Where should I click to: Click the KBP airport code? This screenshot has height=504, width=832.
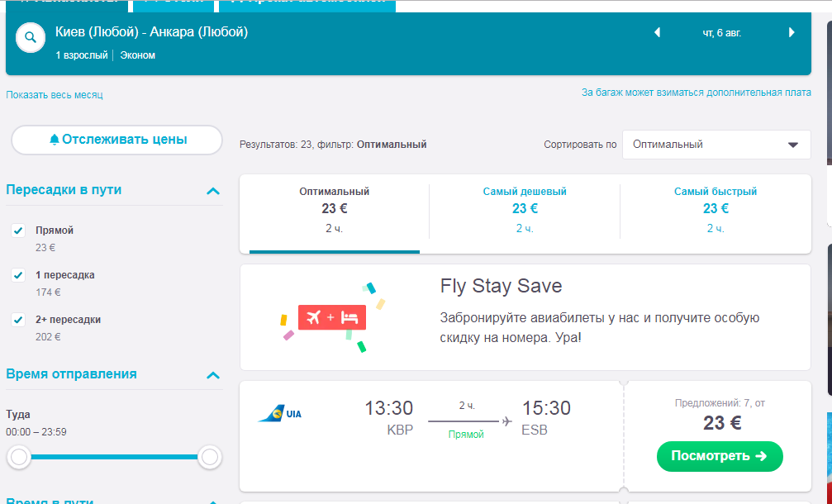click(x=400, y=430)
